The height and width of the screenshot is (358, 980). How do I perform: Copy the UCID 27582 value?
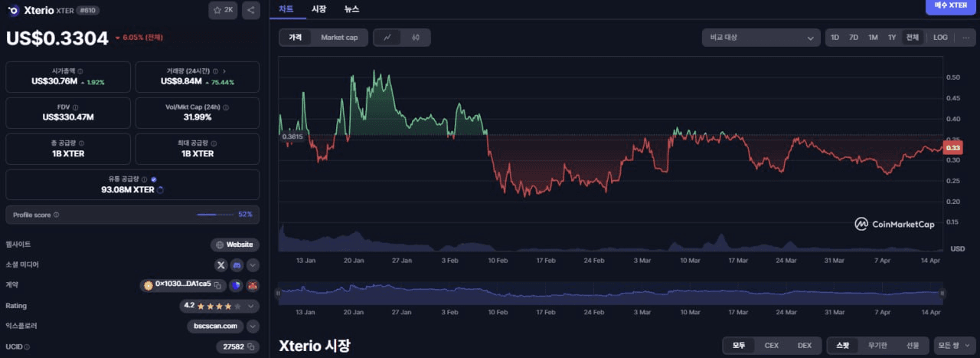(250, 347)
